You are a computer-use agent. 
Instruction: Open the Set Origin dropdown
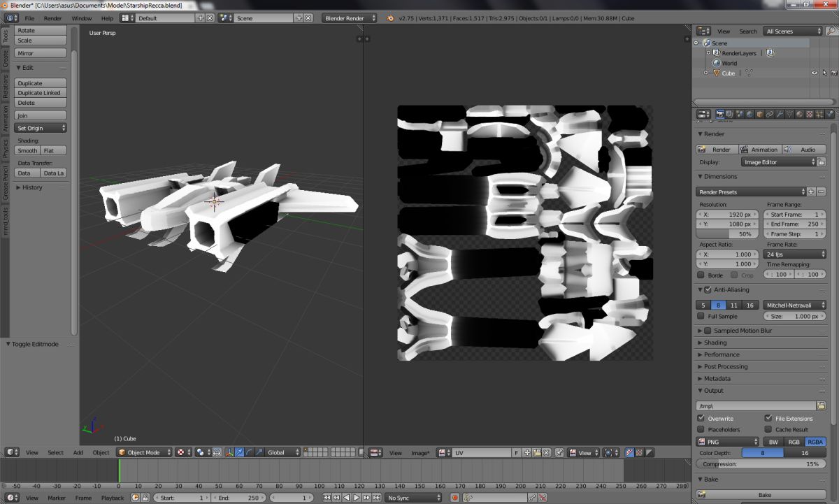pos(41,128)
